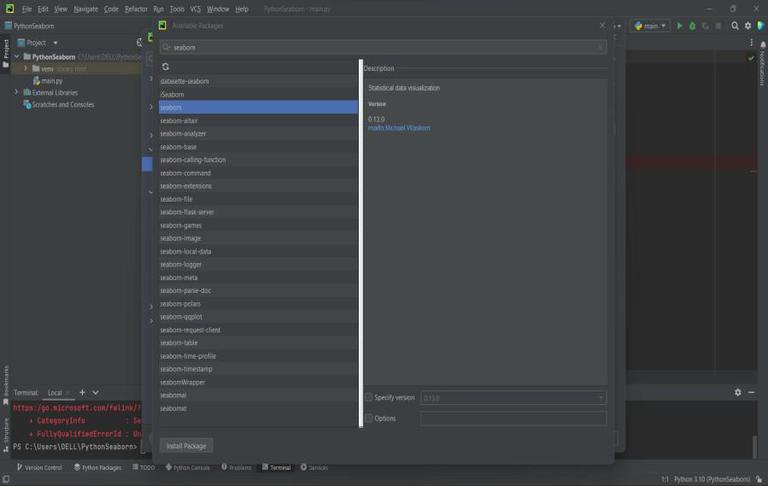
Task: Click editor tab options three-dots icon
Action: (751, 43)
